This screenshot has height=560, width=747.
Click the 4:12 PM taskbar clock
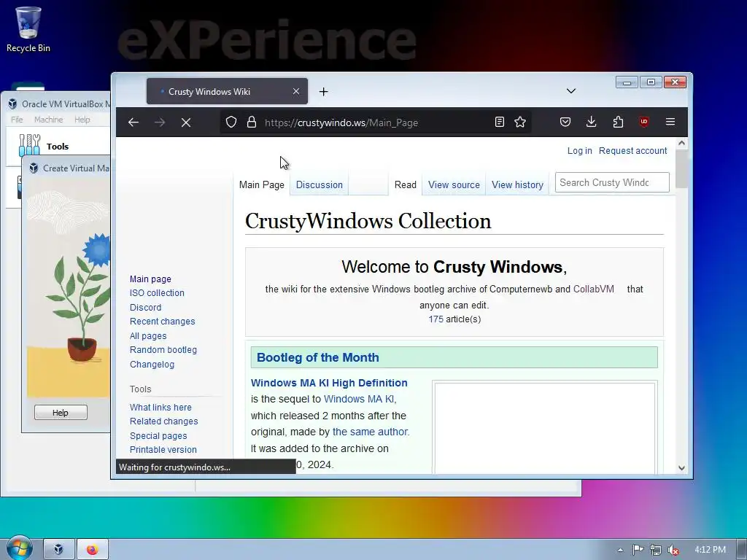(x=710, y=550)
